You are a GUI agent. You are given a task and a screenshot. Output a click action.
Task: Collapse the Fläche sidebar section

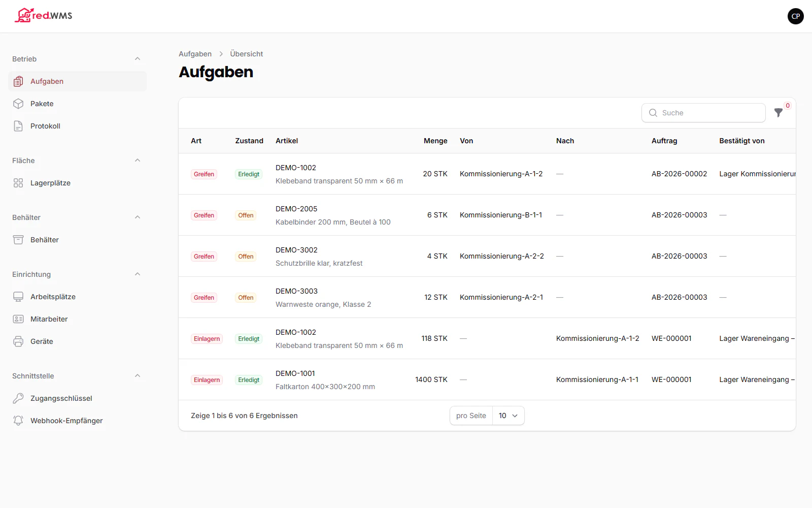coord(138,161)
